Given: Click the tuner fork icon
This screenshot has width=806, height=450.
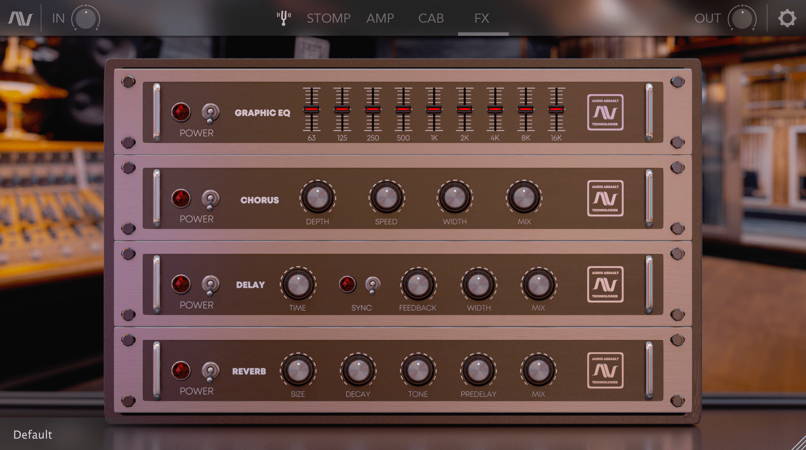Looking at the screenshot, I should coord(284,18).
